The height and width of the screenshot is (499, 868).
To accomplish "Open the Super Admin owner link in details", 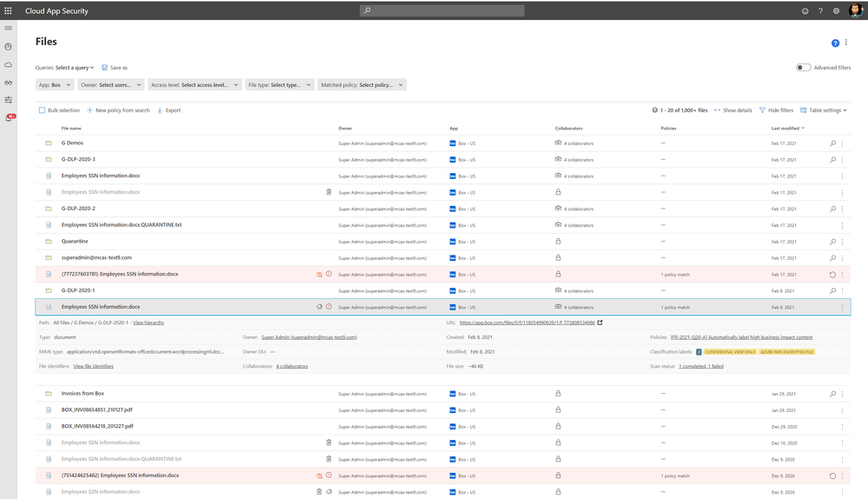I will [x=309, y=336].
